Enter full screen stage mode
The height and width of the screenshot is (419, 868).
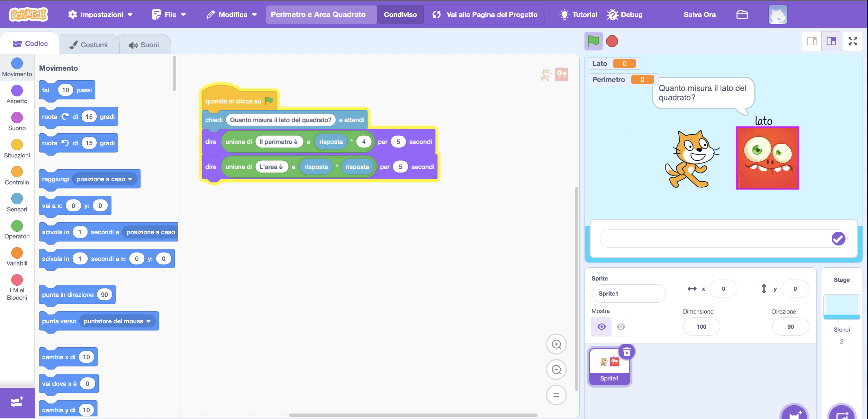(853, 41)
